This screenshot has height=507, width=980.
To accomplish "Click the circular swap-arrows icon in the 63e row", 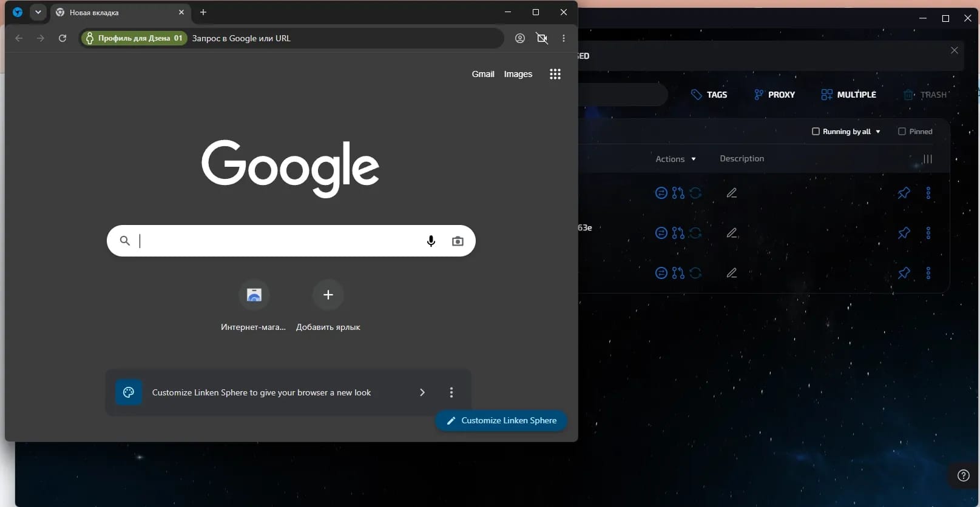I will pos(661,233).
